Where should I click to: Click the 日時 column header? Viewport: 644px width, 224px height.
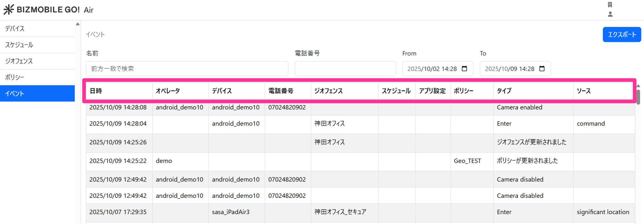(x=96, y=91)
